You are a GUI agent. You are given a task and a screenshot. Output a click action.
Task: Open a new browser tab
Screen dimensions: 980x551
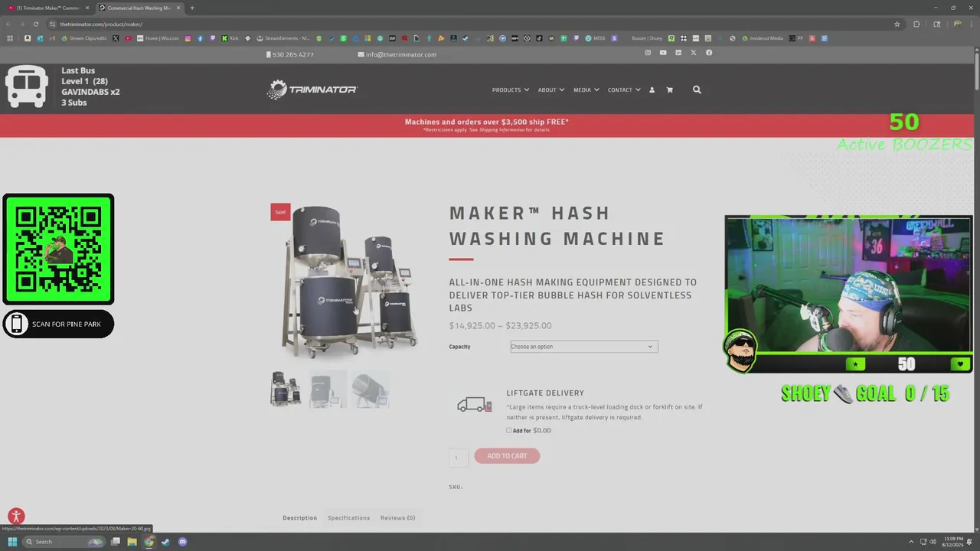pyautogui.click(x=192, y=8)
